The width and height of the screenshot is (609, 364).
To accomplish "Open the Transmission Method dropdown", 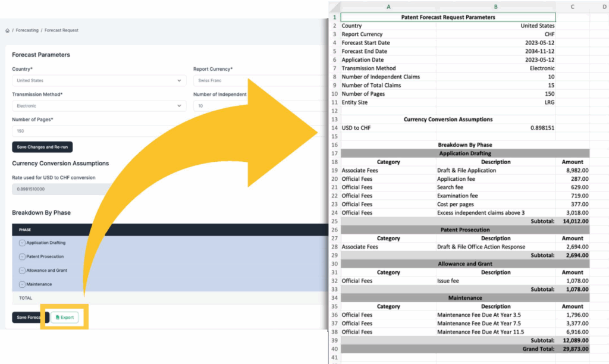I will pos(99,106).
